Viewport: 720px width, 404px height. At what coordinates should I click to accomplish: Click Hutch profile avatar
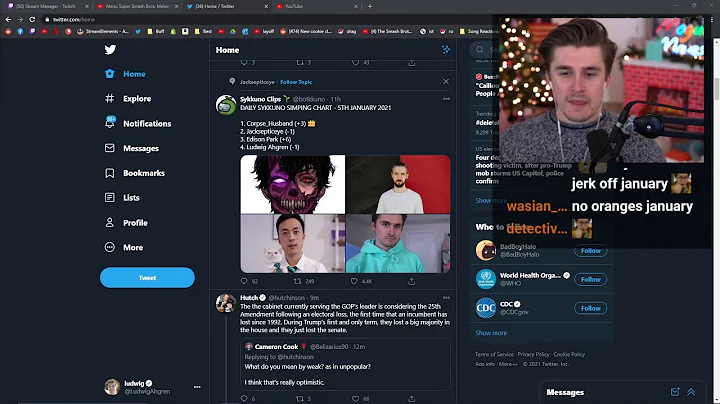coord(226,303)
